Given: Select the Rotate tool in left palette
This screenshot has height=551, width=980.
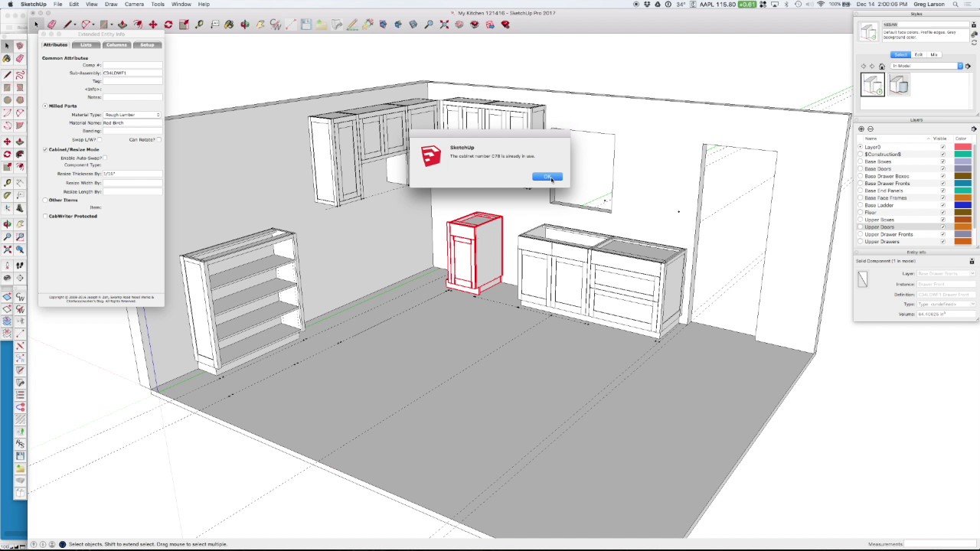Looking at the screenshot, I should click(x=7, y=154).
